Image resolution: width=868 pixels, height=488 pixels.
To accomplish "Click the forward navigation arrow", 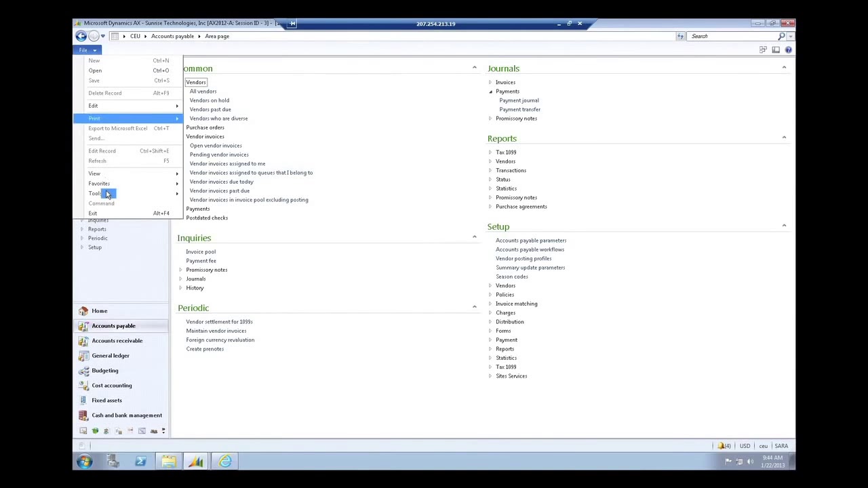I will [94, 36].
